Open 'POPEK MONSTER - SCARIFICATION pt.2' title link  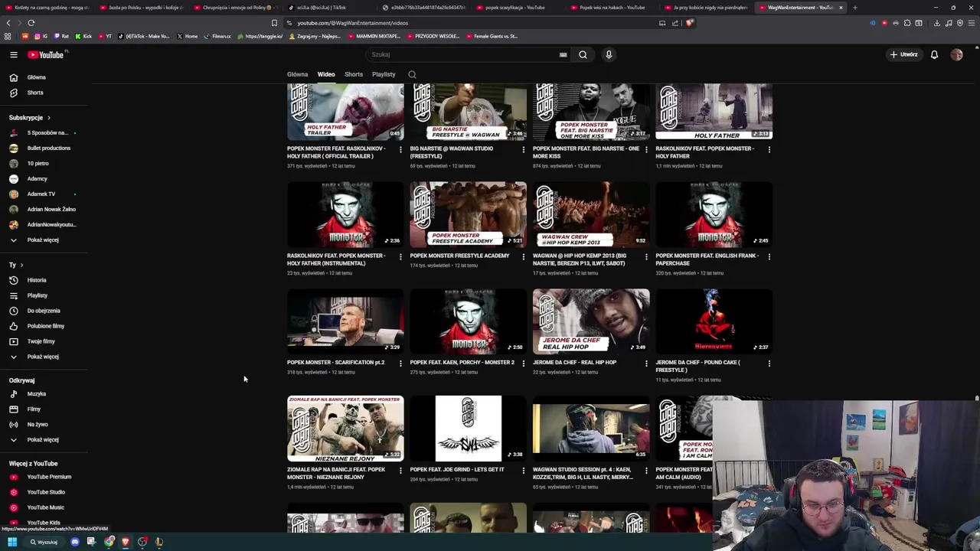tap(335, 363)
